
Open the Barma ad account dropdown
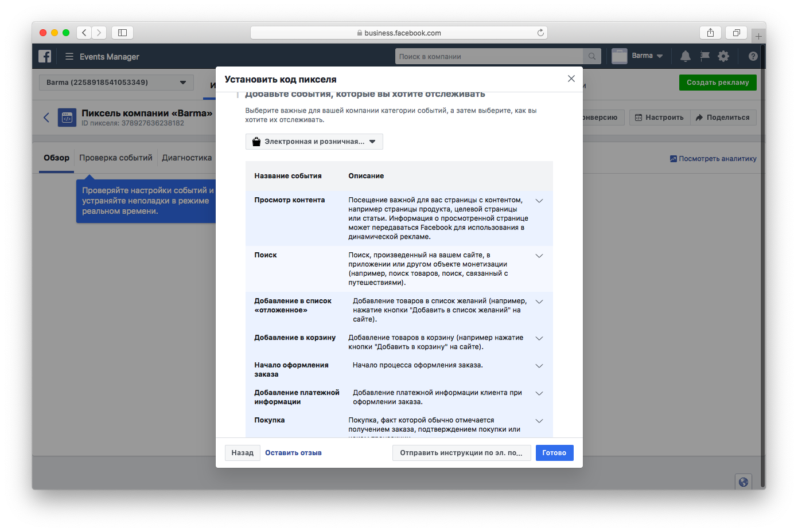(116, 83)
